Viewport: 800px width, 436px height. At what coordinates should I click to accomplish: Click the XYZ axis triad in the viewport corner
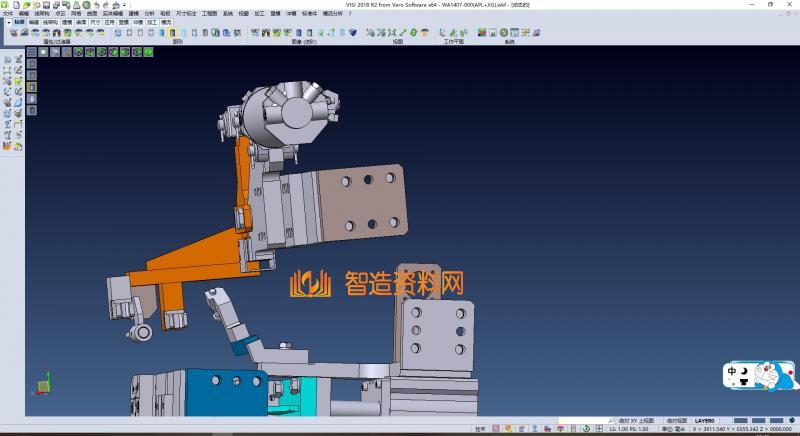click(43, 385)
